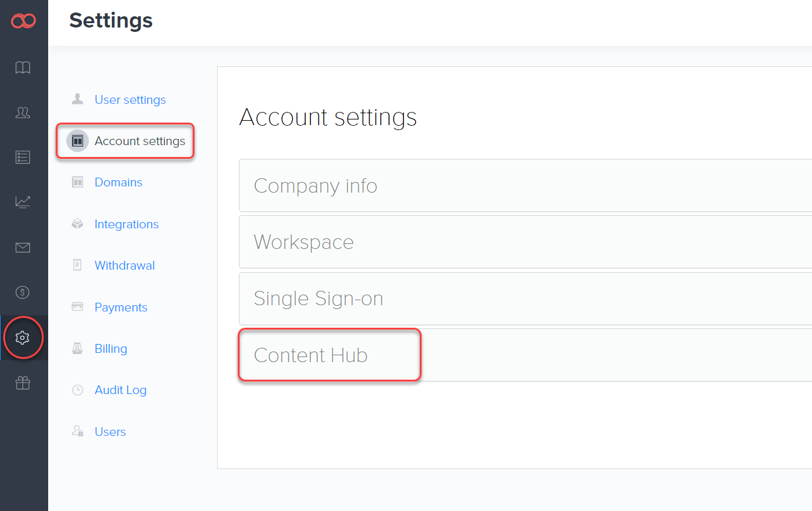Screen dimensions: 812x511
Task: Click the red infinity logo icon
Action: click(x=23, y=21)
